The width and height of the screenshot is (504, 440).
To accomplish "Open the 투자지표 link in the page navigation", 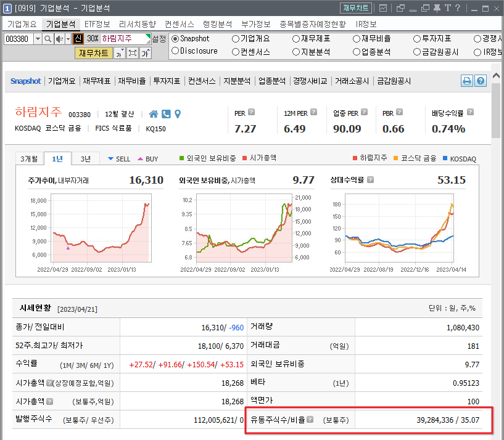I will [167, 81].
